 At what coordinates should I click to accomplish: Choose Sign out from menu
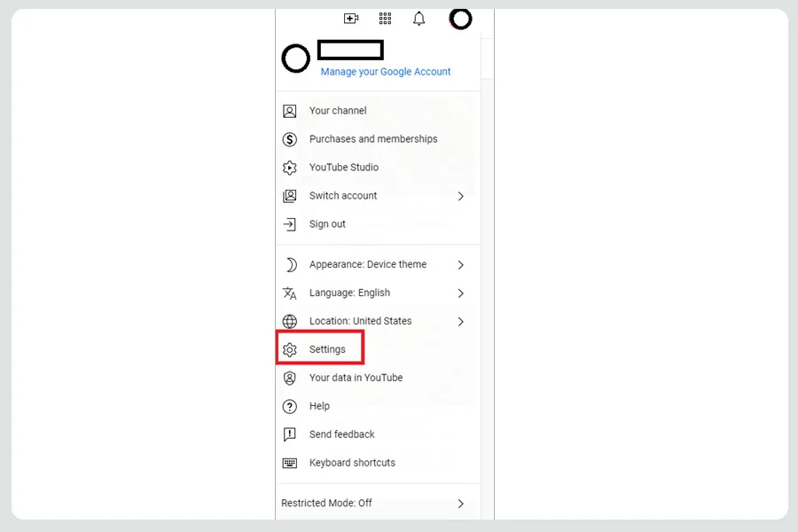pos(378,224)
